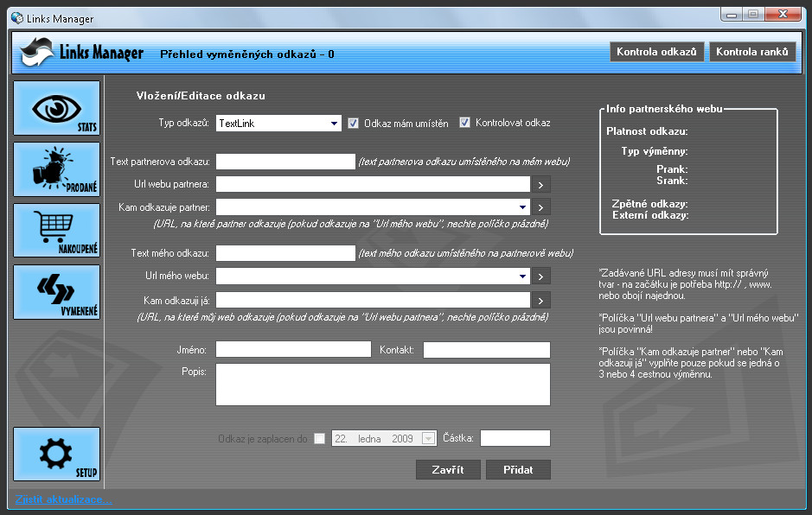Follow the Zjistit aktualizace link

64,499
